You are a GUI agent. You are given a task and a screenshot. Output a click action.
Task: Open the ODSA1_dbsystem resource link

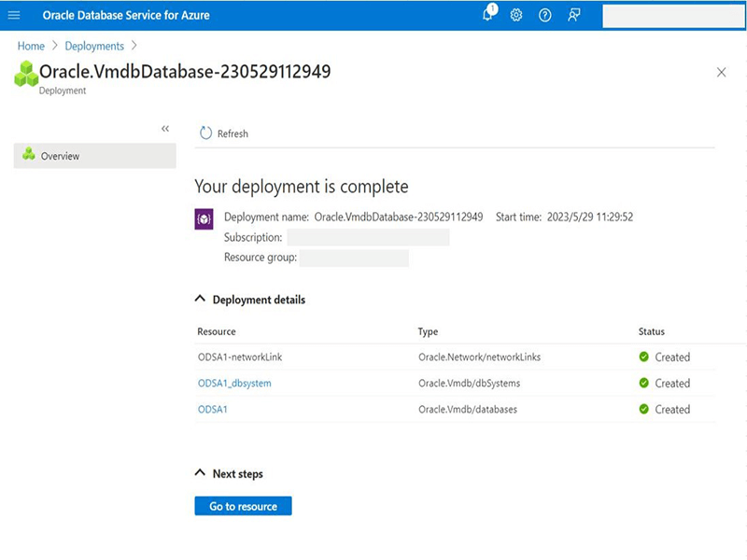click(234, 384)
